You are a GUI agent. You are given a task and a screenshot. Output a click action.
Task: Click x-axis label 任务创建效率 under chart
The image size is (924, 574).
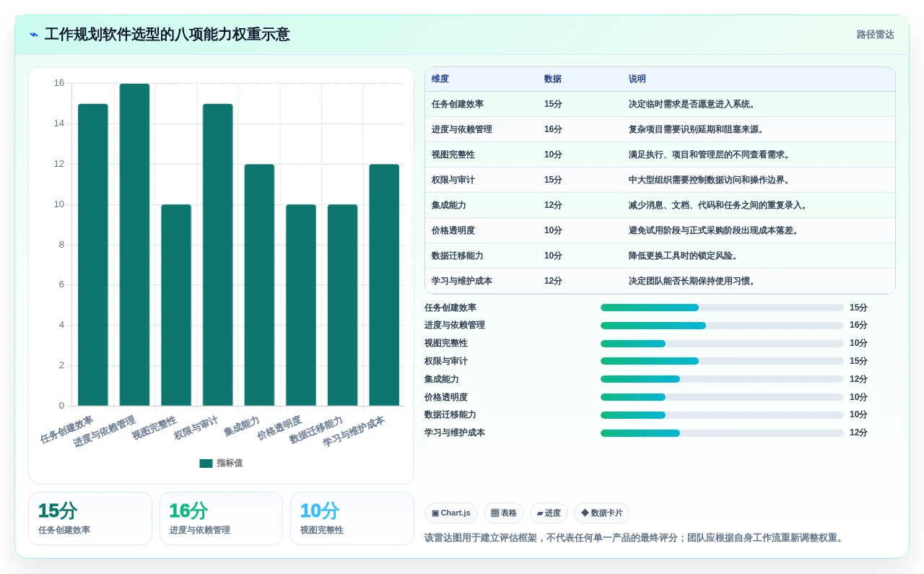point(68,430)
